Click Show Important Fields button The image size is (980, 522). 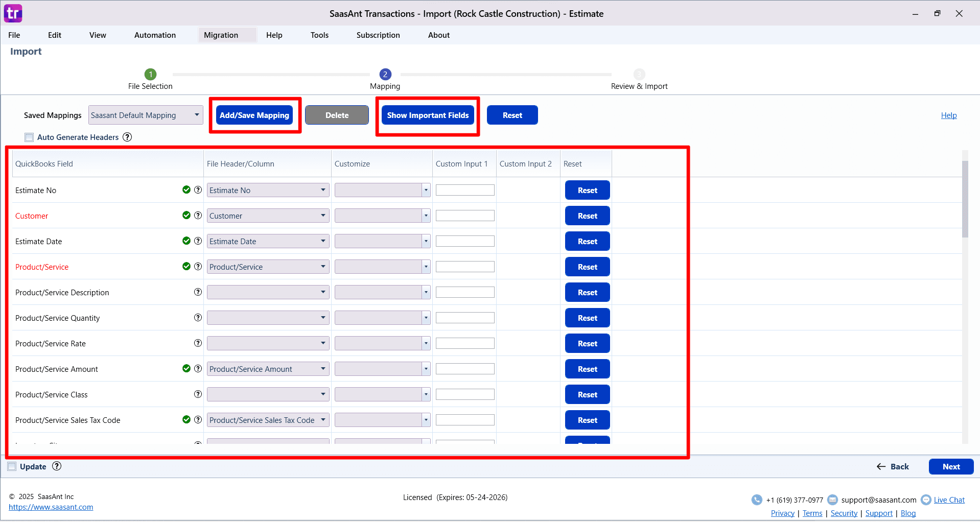[x=428, y=115]
